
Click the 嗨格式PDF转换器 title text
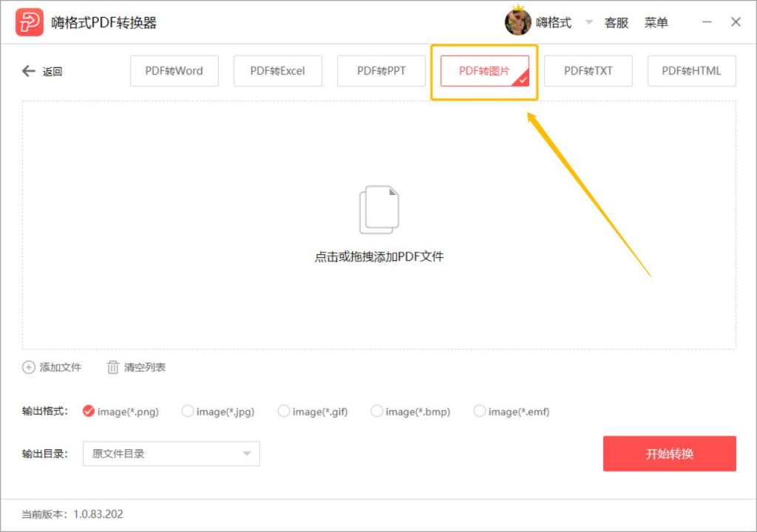pos(104,23)
